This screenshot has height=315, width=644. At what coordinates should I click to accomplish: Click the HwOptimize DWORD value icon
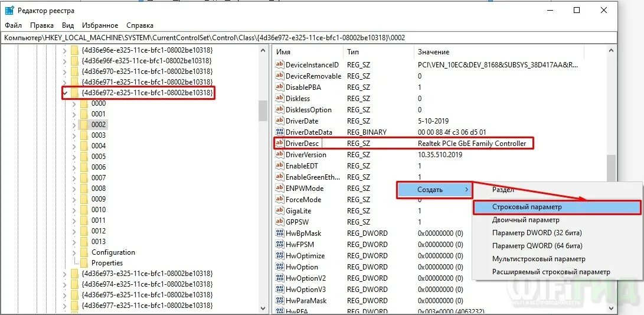(x=280, y=256)
